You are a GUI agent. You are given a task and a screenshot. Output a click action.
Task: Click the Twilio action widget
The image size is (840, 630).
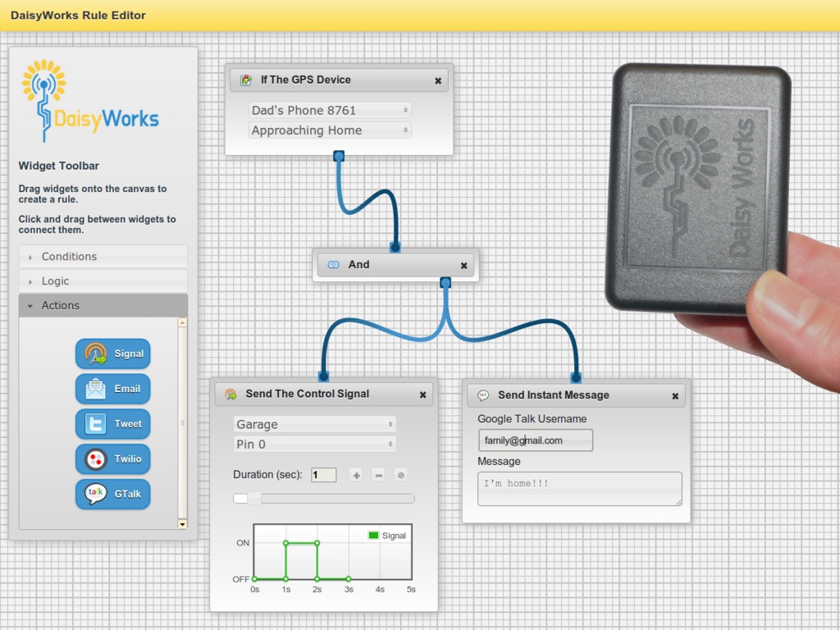[x=112, y=459]
